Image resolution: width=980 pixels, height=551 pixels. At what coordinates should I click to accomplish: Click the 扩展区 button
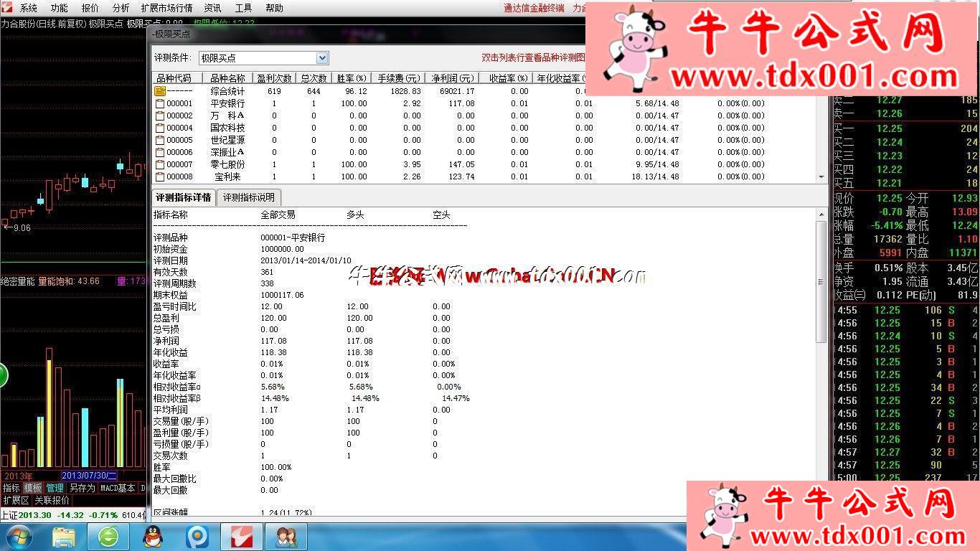click(16, 500)
